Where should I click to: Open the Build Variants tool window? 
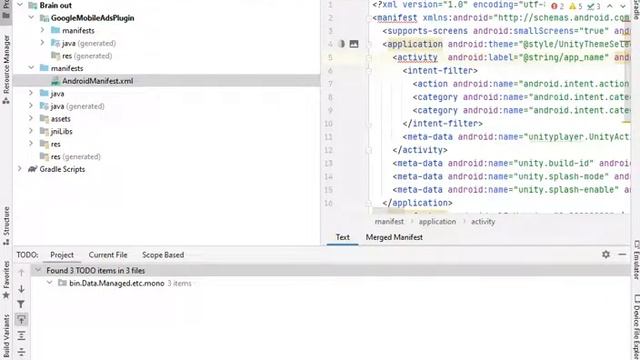coord(6,337)
